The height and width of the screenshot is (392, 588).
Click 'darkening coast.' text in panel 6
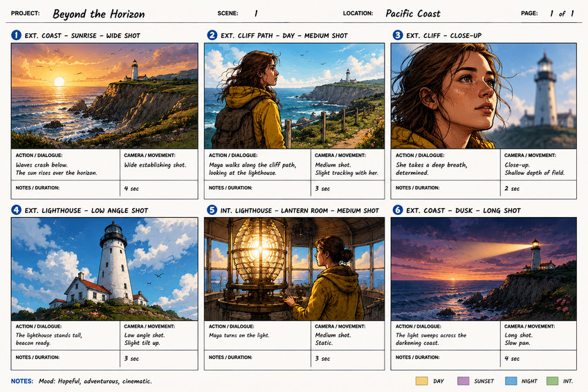[x=417, y=343]
